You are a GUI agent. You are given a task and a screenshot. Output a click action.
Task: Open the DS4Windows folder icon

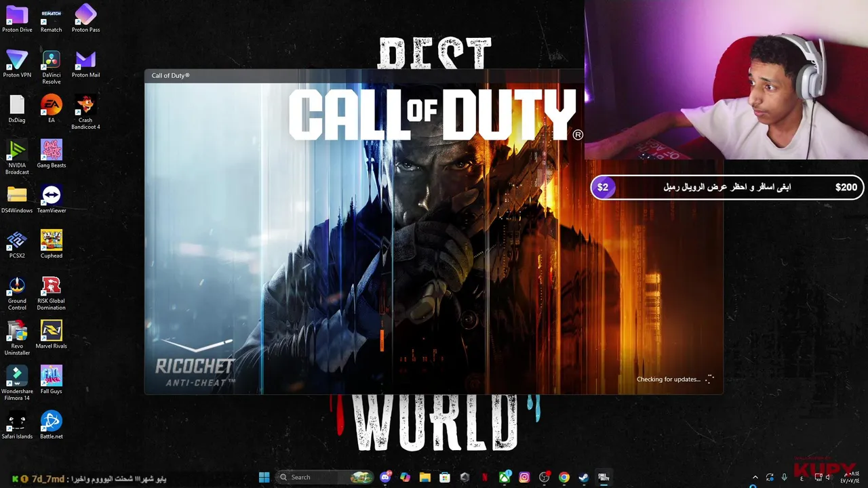point(17,199)
